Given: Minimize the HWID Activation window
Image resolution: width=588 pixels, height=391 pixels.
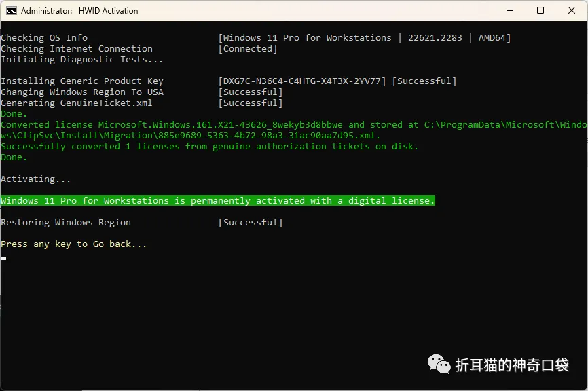Looking at the screenshot, I should click(x=510, y=10).
